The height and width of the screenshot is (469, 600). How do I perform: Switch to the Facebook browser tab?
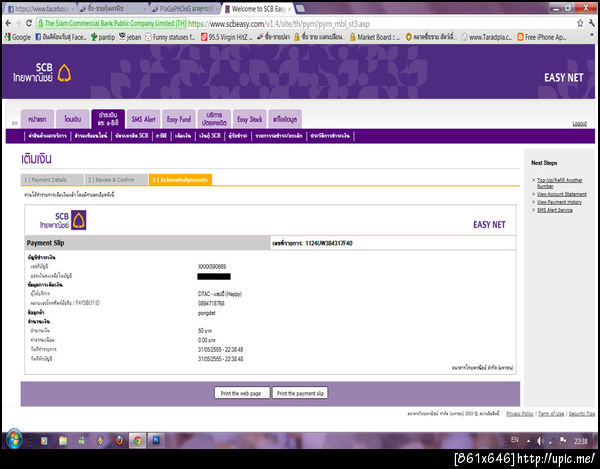pos(40,8)
